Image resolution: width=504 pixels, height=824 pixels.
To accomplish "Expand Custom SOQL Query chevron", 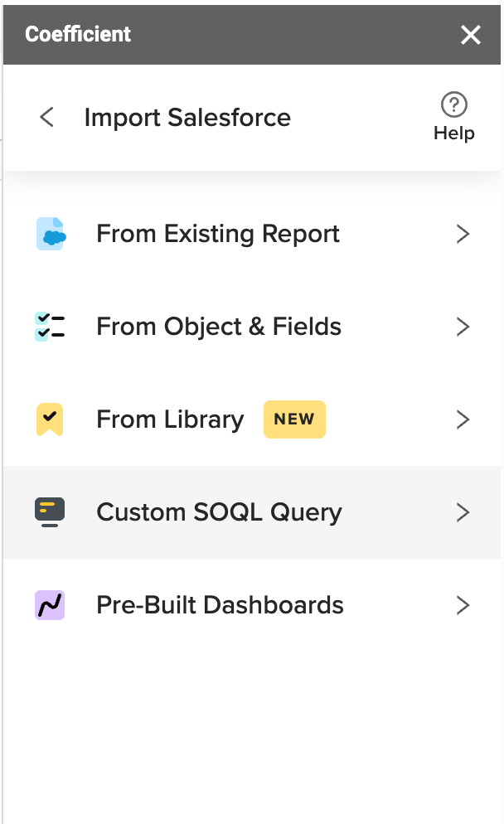I will (463, 512).
